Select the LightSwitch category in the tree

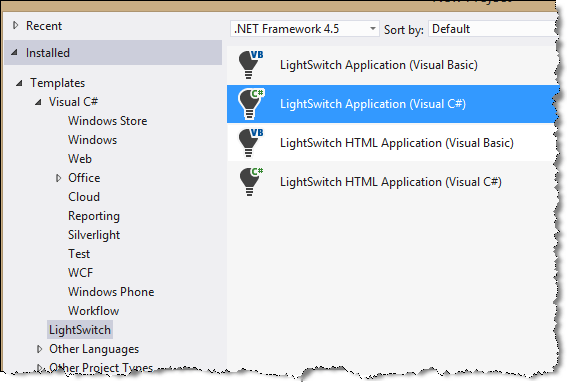coord(80,330)
